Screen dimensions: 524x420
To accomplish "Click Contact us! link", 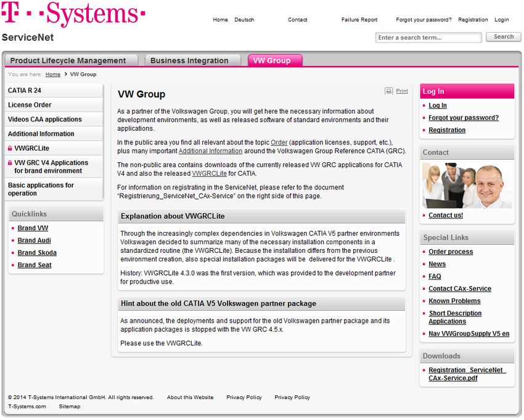I will coord(446,215).
